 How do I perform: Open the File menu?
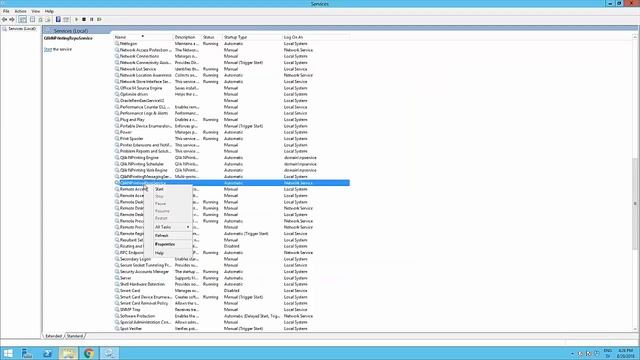[x=6, y=11]
